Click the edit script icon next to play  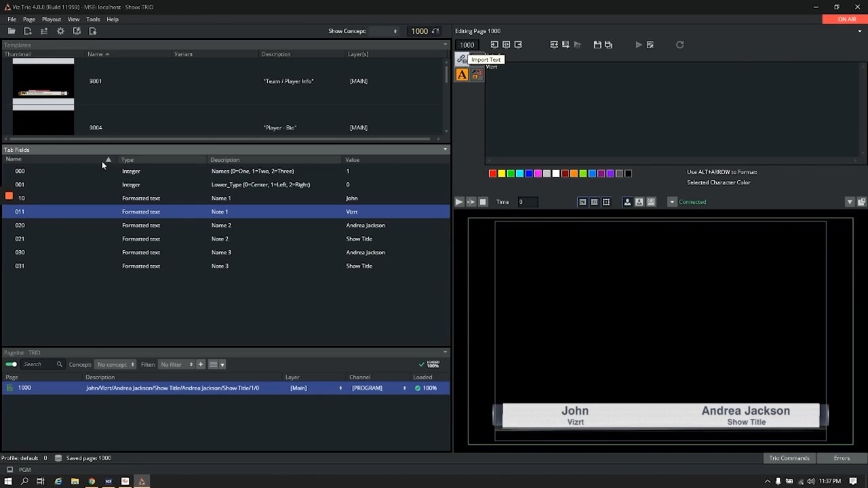pyautogui.click(x=650, y=45)
